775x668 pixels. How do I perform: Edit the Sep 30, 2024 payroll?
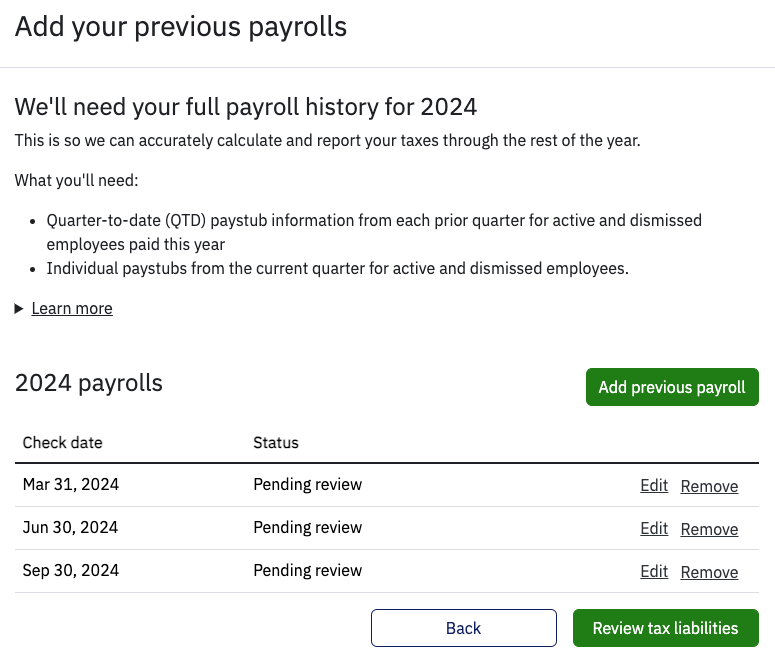[x=653, y=572]
